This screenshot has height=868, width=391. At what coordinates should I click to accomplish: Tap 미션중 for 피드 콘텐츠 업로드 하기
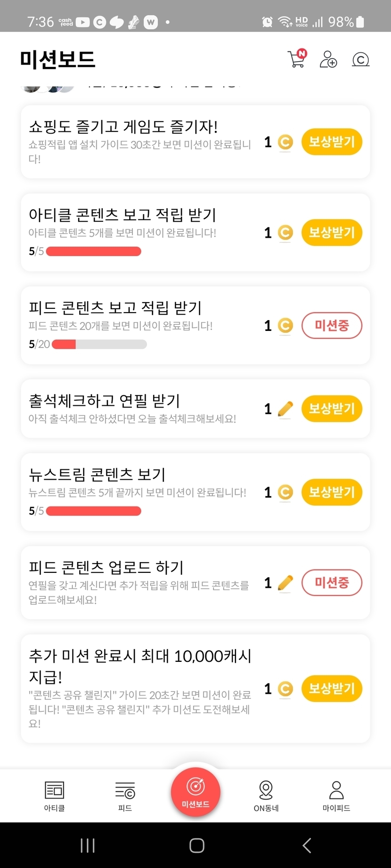pyautogui.click(x=332, y=583)
